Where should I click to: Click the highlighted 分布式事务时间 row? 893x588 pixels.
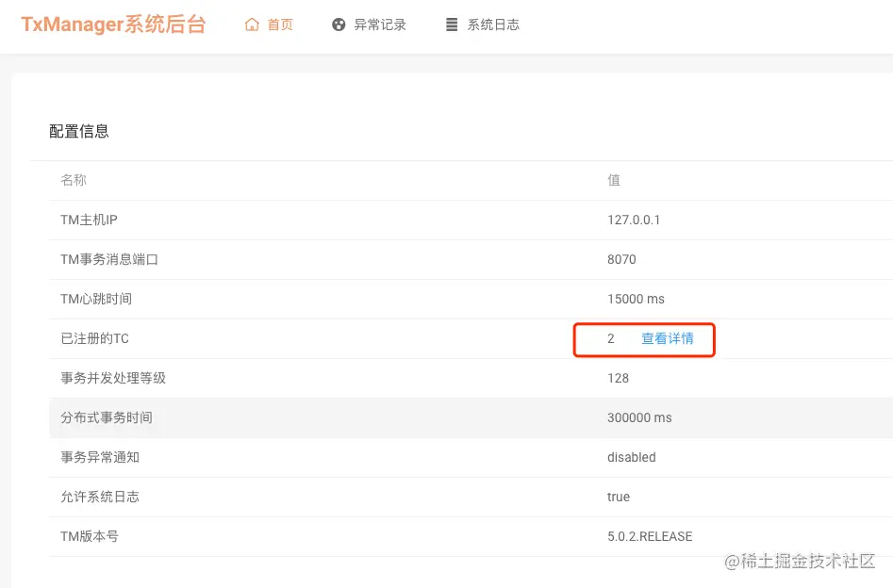(471, 417)
